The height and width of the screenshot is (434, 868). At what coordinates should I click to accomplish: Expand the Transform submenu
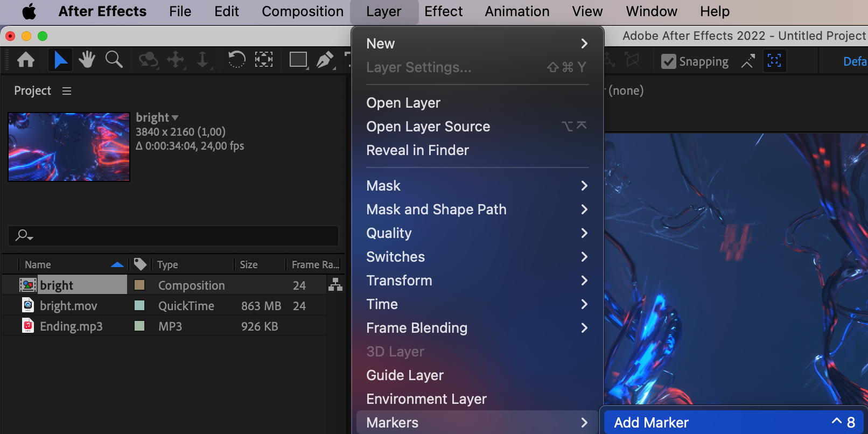pos(477,281)
